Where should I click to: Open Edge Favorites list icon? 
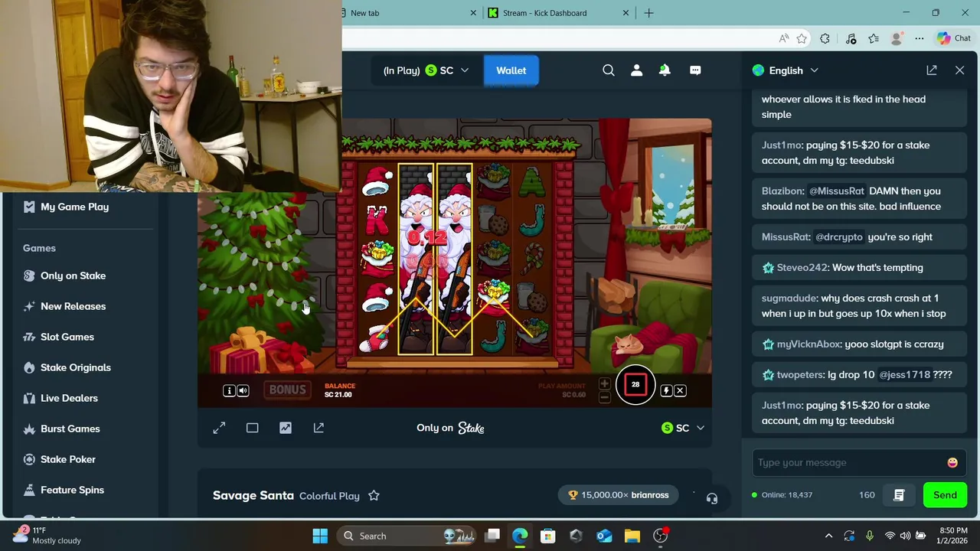tap(874, 38)
